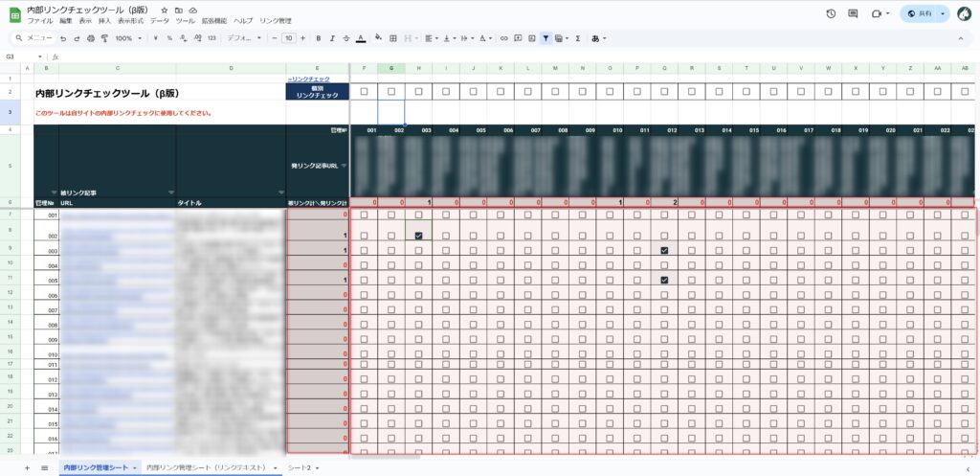Switch to the シート2 tab
This screenshot has height=476, width=980.
pos(302,467)
